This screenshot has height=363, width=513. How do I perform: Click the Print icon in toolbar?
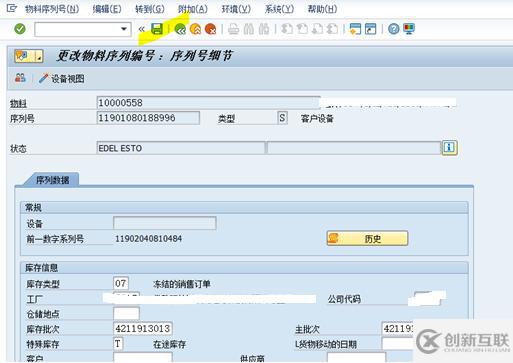(x=233, y=29)
